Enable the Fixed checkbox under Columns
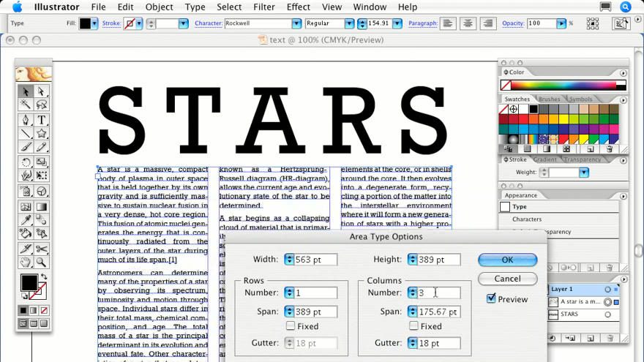 pos(414,326)
